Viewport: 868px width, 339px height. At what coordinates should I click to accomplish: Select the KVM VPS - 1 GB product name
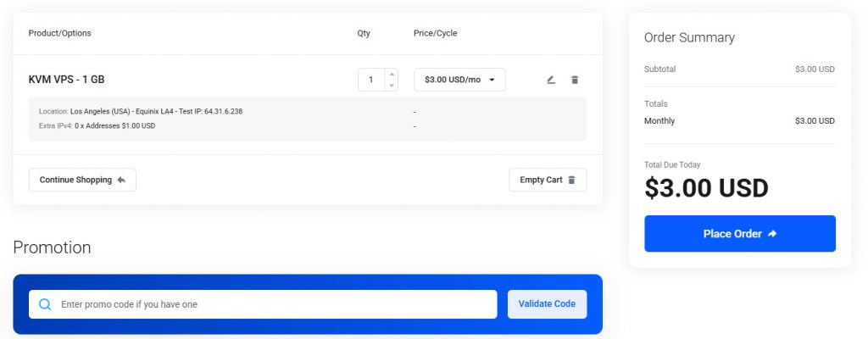tap(67, 80)
